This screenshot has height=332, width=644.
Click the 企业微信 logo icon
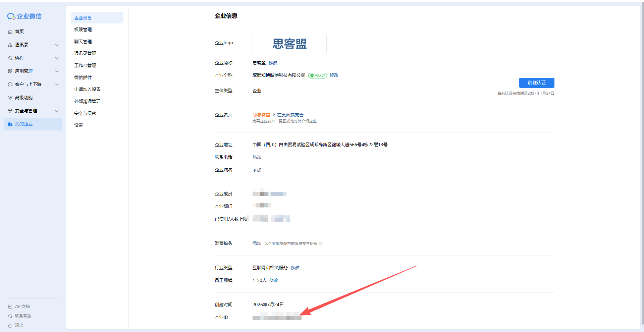click(x=11, y=16)
